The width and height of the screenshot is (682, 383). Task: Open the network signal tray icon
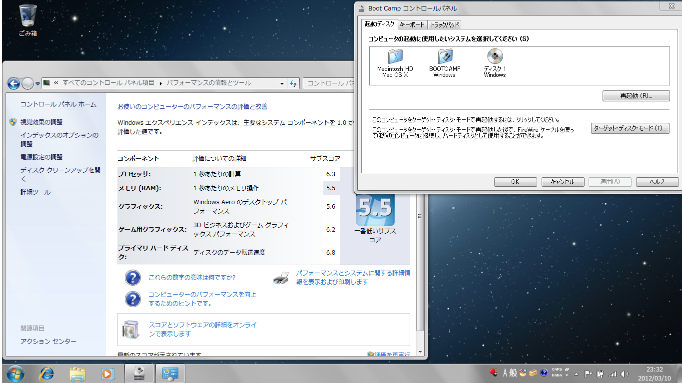(613, 373)
